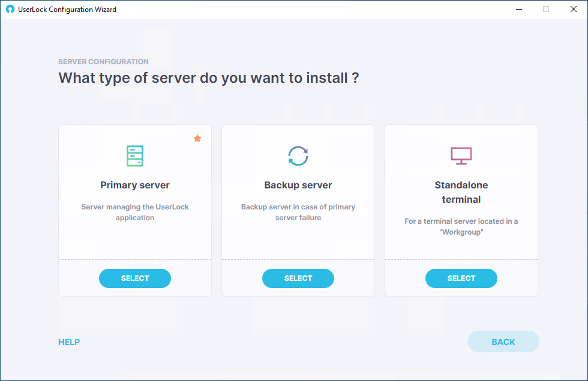
Task: Click the 'Standalone terminal' heading
Action: pyautogui.click(x=461, y=192)
